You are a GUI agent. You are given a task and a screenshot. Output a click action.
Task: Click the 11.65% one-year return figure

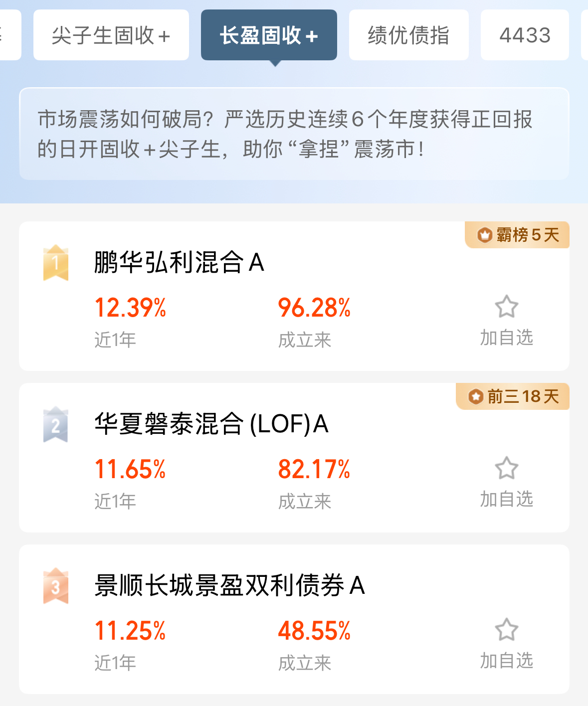click(130, 469)
